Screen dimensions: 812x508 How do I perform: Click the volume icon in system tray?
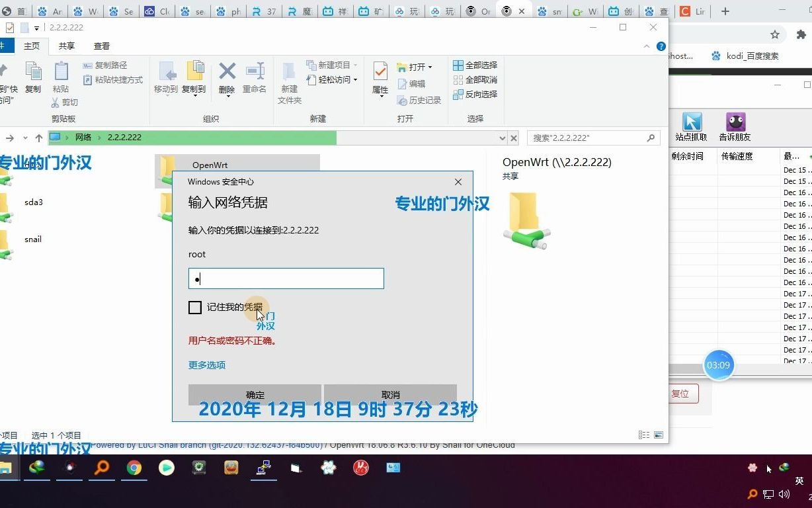785,494
